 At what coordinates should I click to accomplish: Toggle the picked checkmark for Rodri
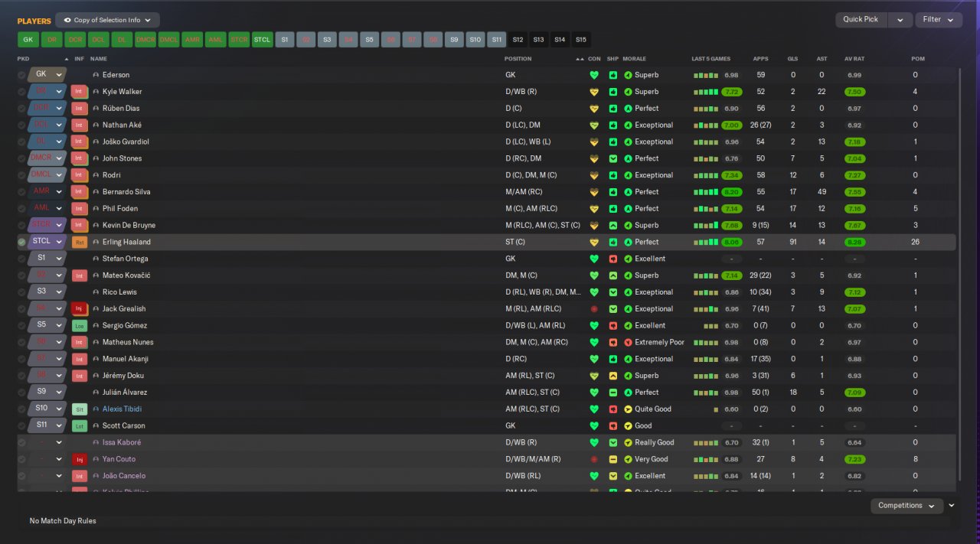tap(21, 175)
